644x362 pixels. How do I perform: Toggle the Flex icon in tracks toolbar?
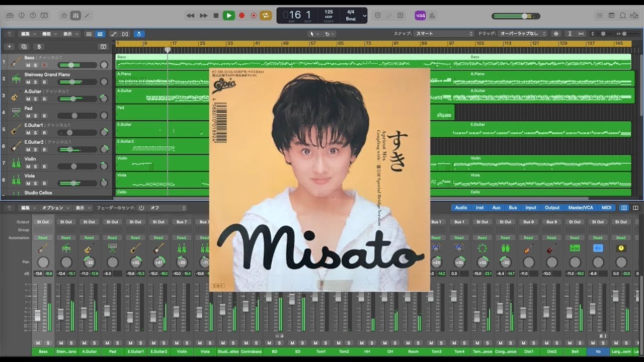click(x=125, y=34)
